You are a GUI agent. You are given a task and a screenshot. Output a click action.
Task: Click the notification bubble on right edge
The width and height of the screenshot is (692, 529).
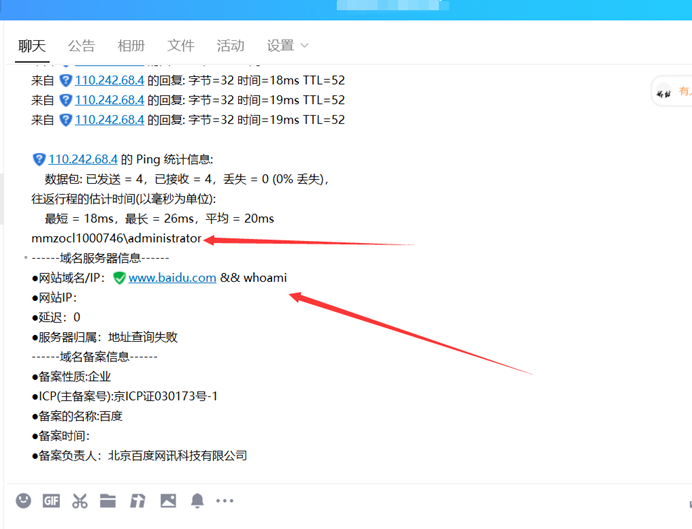(672, 91)
